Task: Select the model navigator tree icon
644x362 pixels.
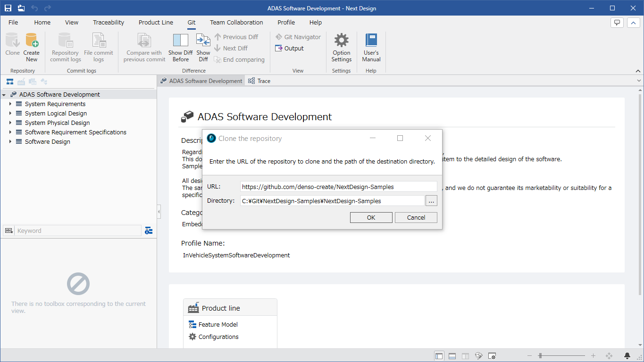Action: (x=10, y=82)
